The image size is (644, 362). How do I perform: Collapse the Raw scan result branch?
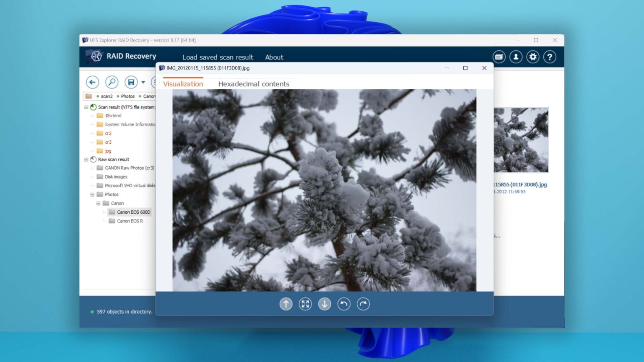(86, 159)
